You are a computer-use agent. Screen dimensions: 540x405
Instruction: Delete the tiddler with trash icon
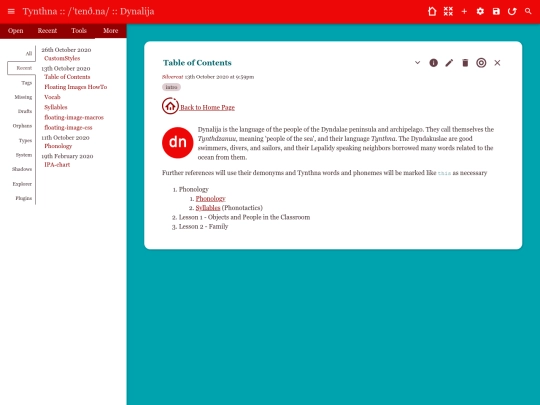click(465, 63)
